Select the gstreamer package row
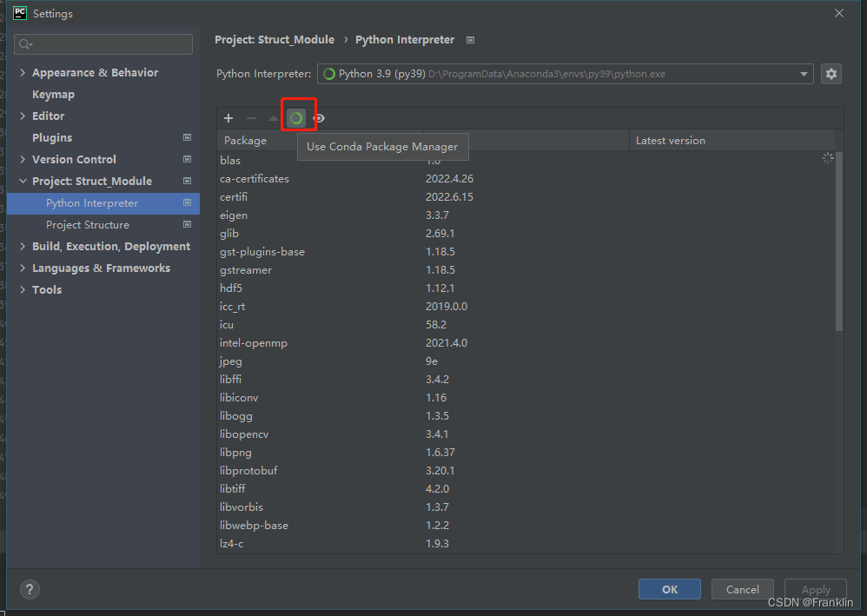867x616 pixels. [526, 270]
